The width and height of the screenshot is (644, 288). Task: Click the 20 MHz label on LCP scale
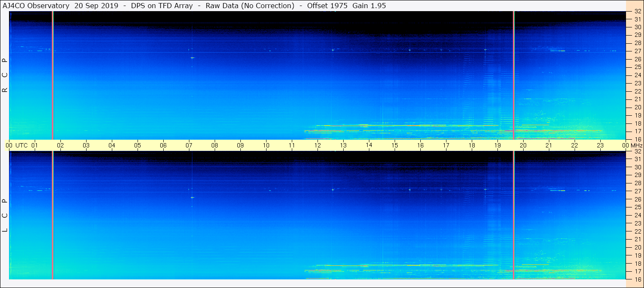[637, 247]
